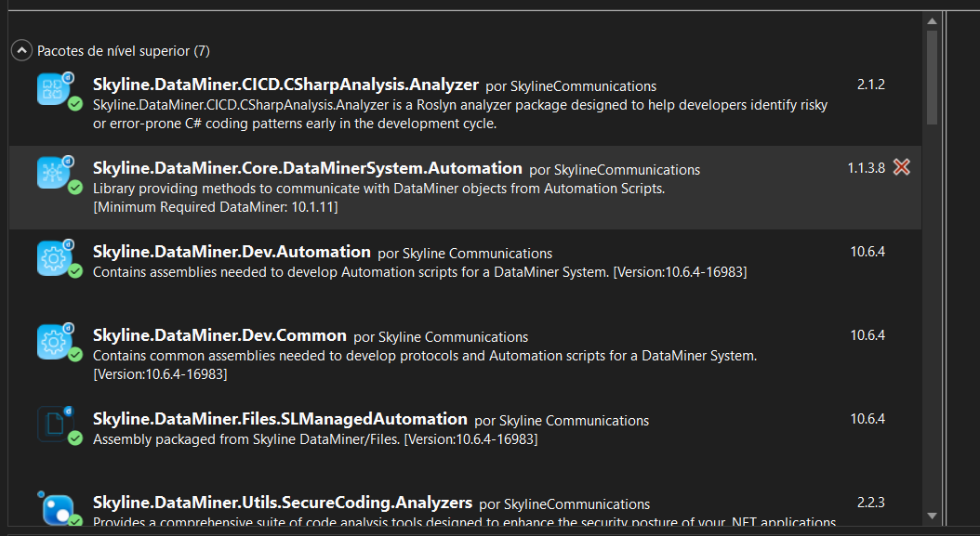This screenshot has width=980, height=536.
Task: Click the green installed checkmark on CSharpAnalysis.Analyzer
Action: tap(75, 104)
